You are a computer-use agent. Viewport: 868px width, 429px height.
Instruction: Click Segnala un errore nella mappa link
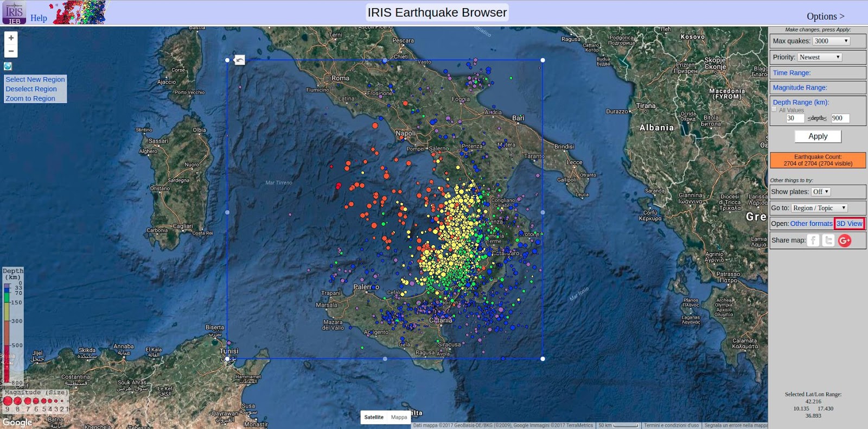(x=736, y=426)
